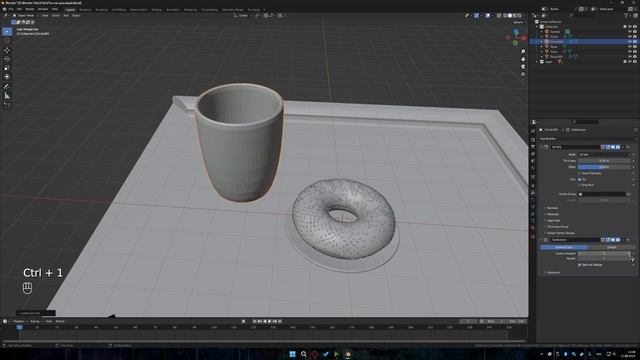The height and width of the screenshot is (360, 640).
Task: Select the Scale tool
Action: (x=7, y=68)
